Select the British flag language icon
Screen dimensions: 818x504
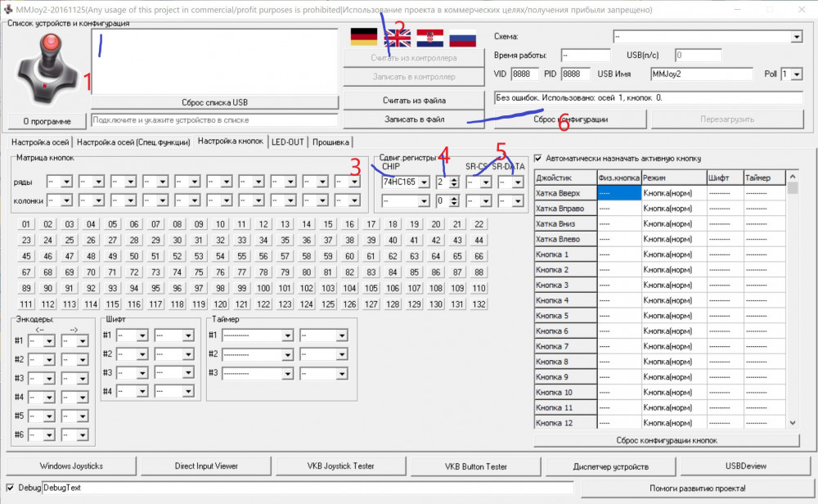pos(397,38)
